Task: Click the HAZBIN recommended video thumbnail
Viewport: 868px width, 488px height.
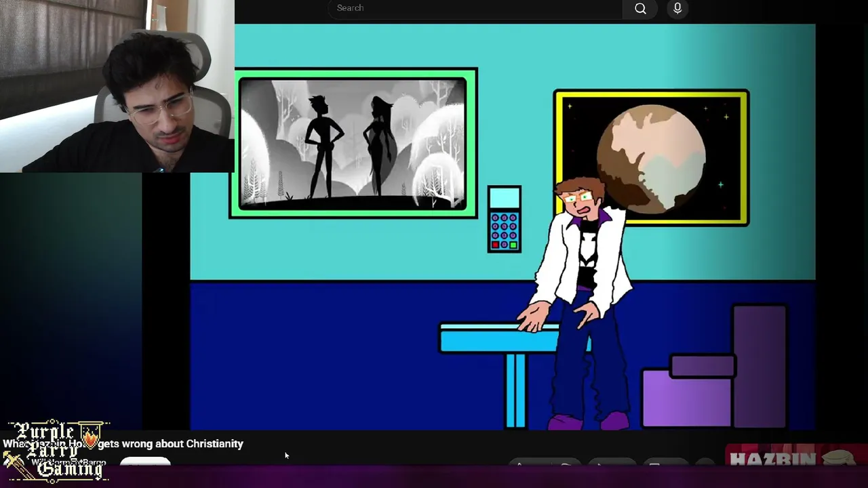Action: click(796, 456)
